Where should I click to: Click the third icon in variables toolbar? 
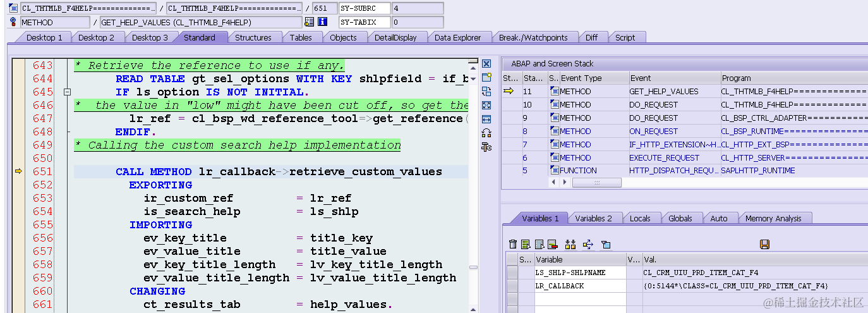coord(539,244)
